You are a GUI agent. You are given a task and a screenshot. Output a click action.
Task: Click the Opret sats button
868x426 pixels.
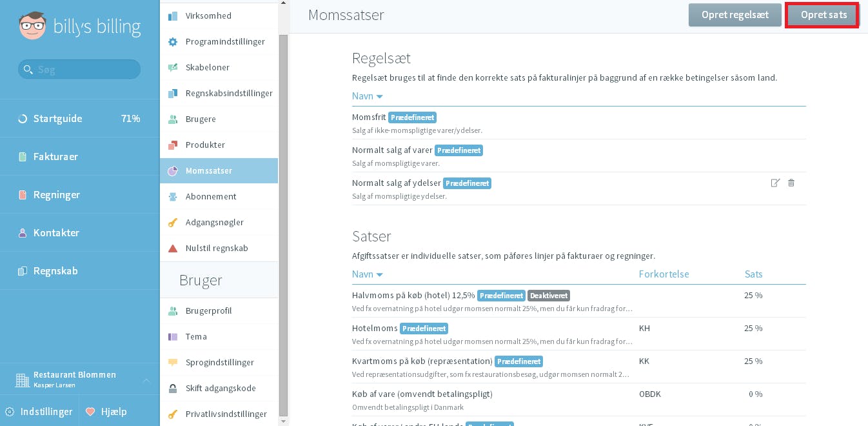[824, 15]
